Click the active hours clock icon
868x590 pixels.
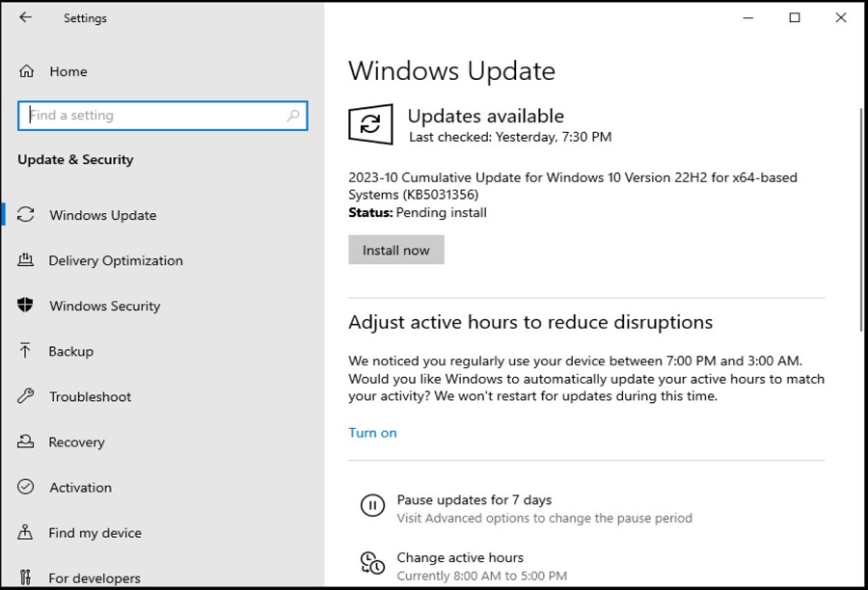[372, 563]
